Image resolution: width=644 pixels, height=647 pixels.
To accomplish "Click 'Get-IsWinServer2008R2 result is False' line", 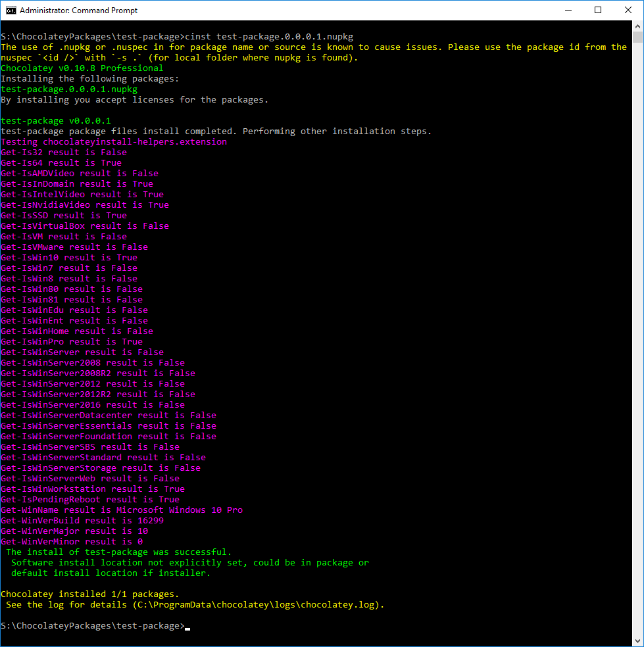I will pos(98,373).
